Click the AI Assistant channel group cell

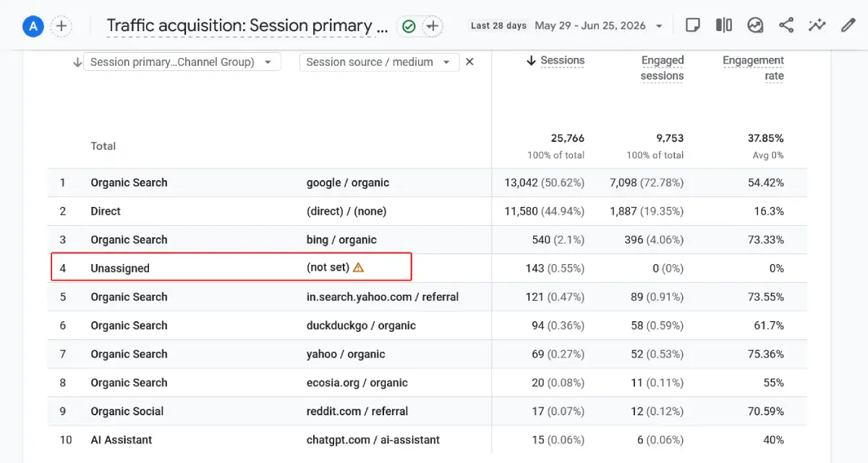click(122, 440)
